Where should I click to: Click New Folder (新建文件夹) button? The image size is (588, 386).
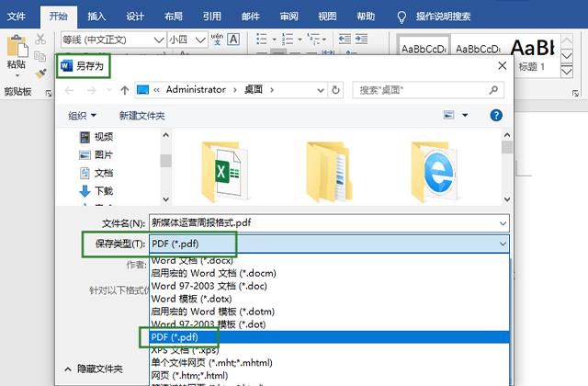[142, 116]
